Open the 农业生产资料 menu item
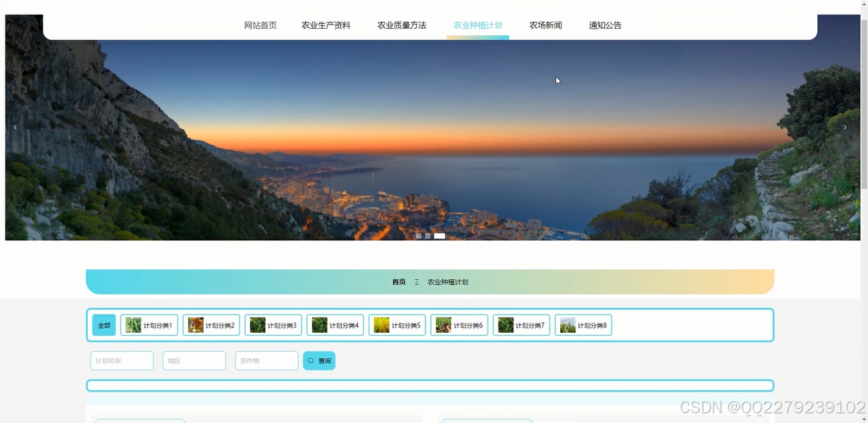 (x=325, y=25)
